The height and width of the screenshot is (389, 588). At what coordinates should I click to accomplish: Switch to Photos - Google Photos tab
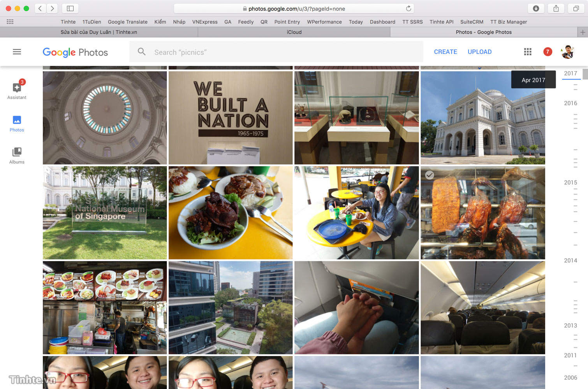484,32
